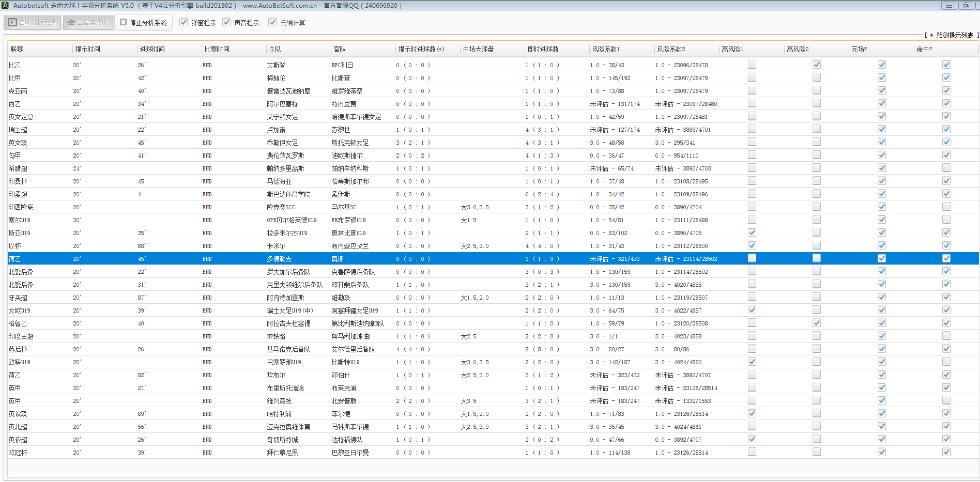
Task: Click the 风险系数1 column header
Action: [x=606, y=49]
